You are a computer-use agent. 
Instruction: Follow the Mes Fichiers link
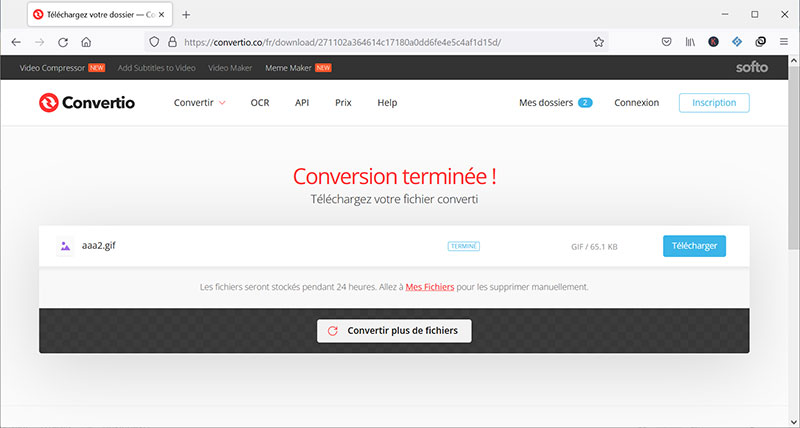(430, 287)
